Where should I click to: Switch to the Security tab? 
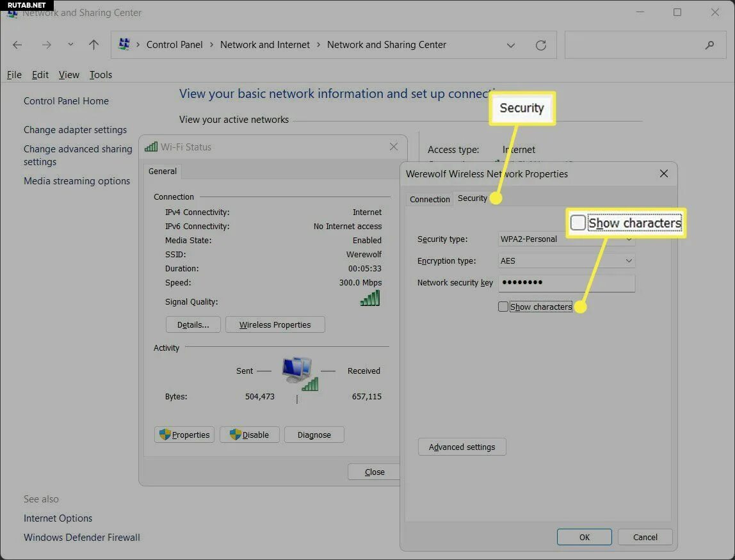coord(472,198)
